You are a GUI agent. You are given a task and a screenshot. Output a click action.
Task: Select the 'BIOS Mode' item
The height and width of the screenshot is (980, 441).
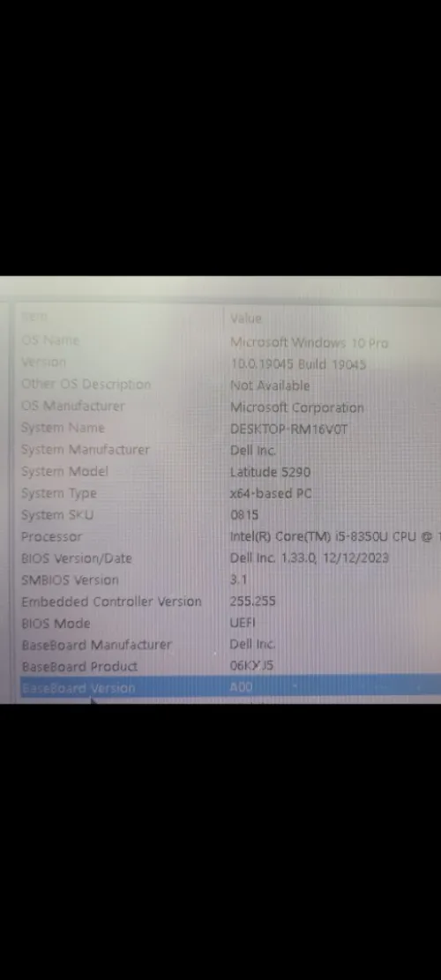[56, 623]
